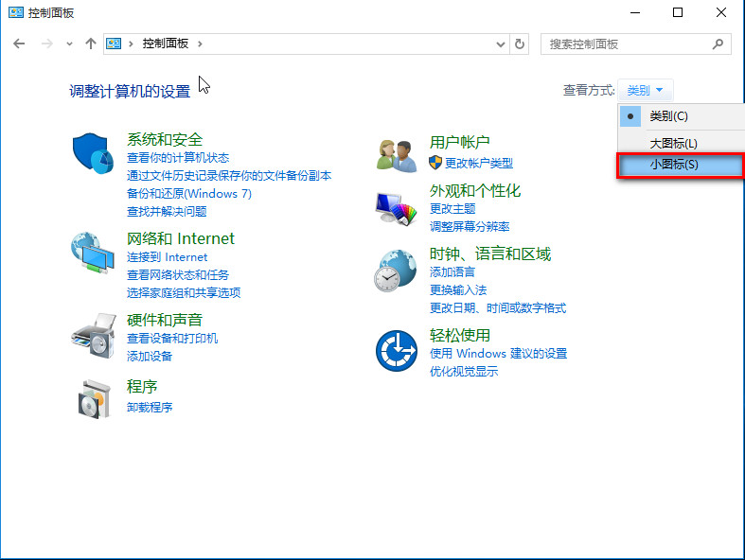The image size is (745, 560).
Task: Click the Control Panel title bar icon
Action: (x=16, y=12)
